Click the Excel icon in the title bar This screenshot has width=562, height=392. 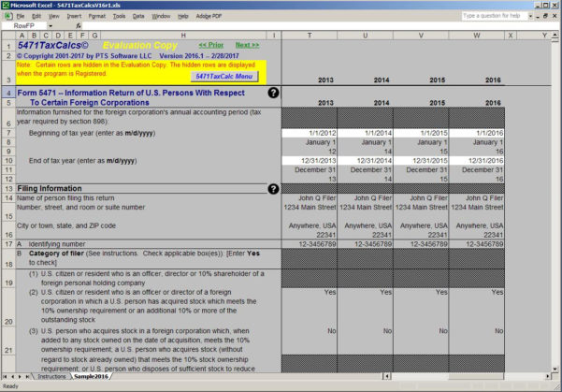(7, 5)
